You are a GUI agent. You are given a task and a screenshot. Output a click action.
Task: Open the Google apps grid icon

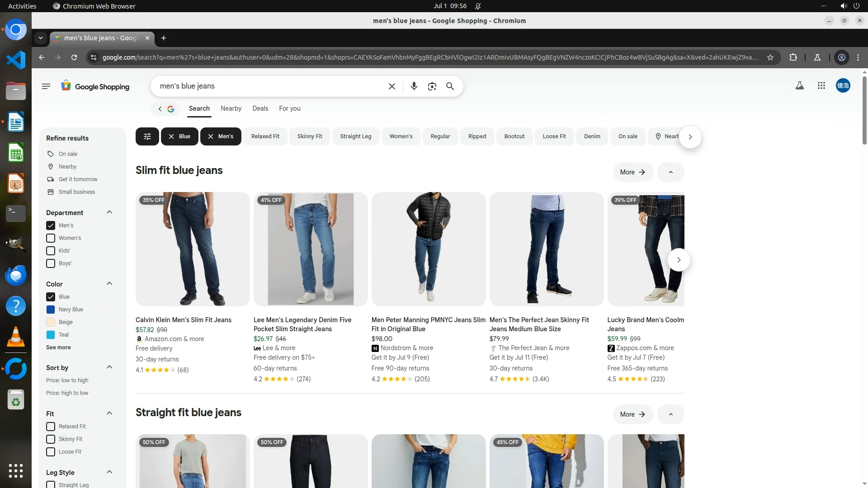click(x=821, y=85)
